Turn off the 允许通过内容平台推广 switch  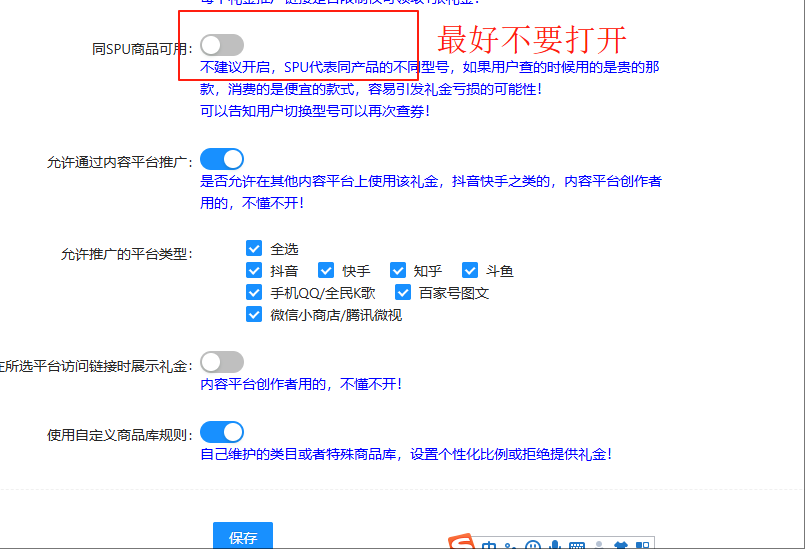[x=221, y=159]
